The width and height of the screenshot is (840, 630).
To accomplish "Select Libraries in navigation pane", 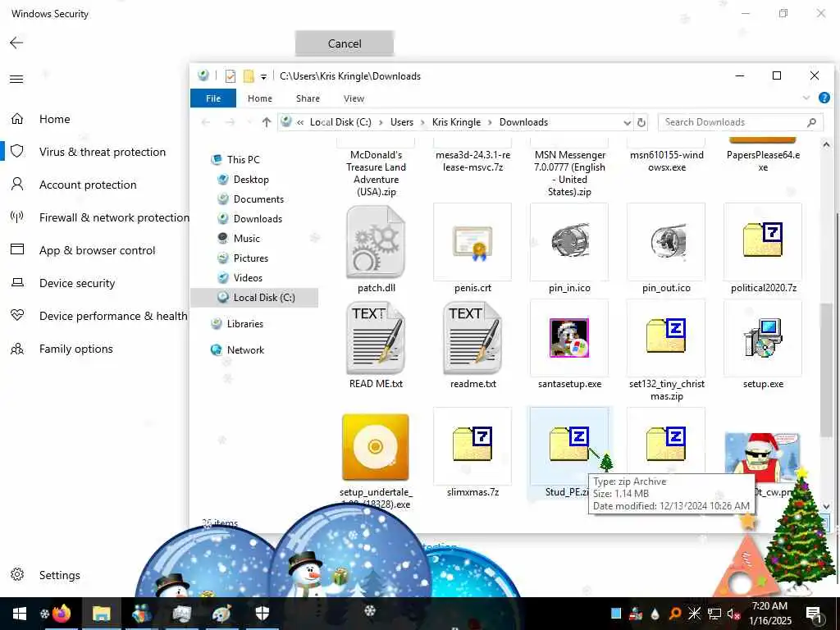I will coord(244,323).
